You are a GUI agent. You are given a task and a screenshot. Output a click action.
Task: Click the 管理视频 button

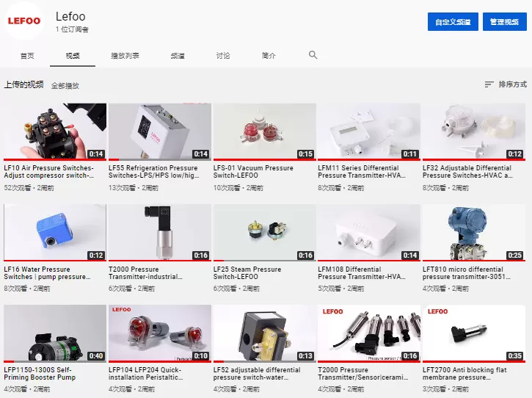click(505, 22)
